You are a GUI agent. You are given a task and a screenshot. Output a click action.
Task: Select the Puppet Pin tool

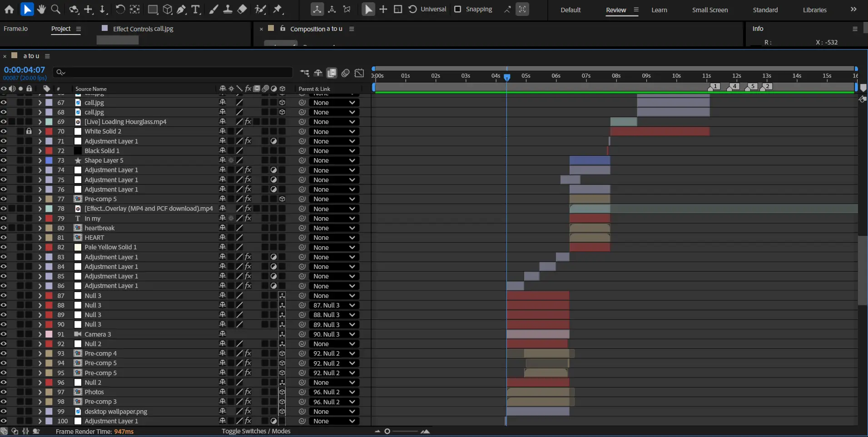click(x=278, y=9)
